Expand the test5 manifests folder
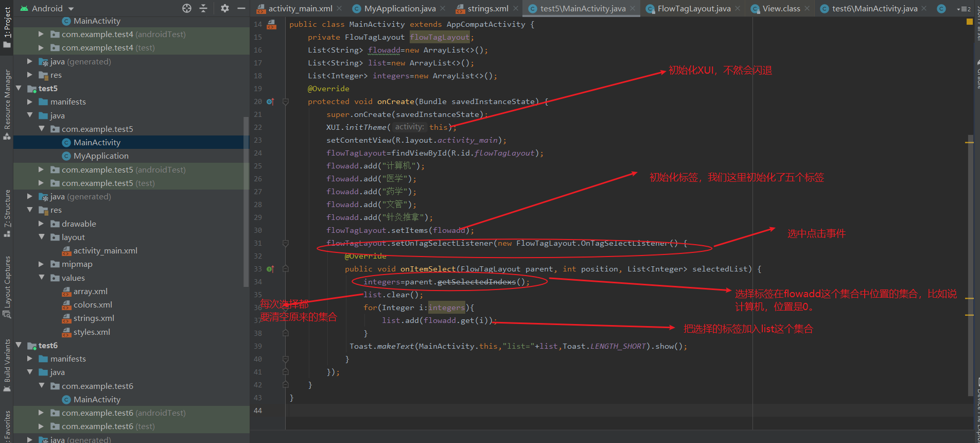Image resolution: width=980 pixels, height=443 pixels. coord(30,102)
